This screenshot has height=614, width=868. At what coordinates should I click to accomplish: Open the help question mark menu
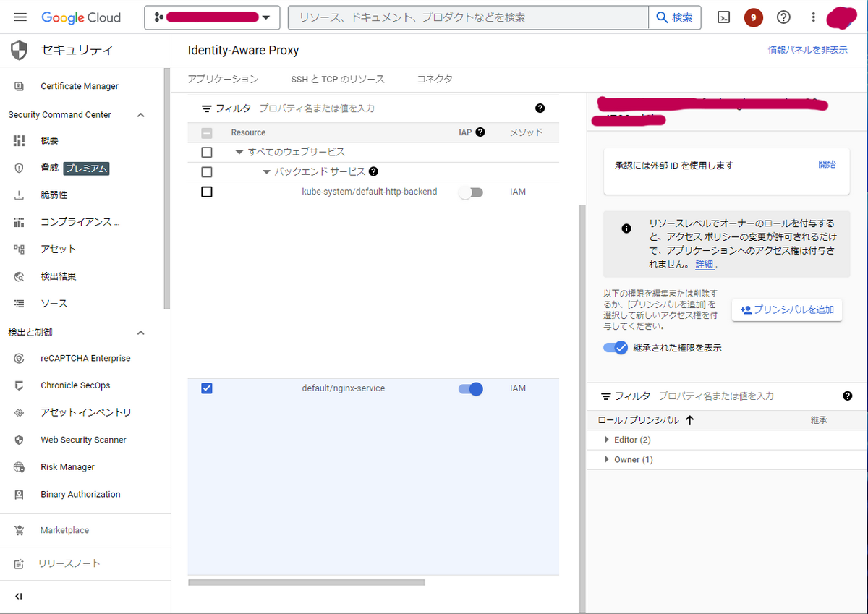pos(783,17)
